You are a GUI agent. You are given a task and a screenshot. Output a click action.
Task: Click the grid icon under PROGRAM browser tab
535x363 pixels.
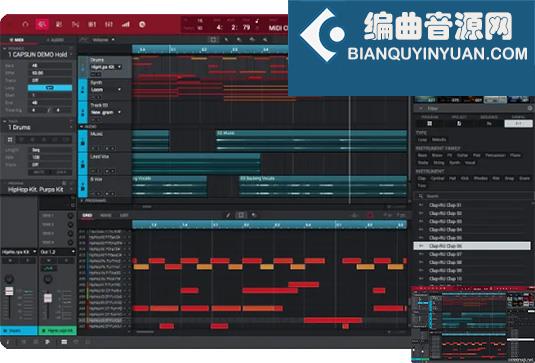[x=430, y=124]
